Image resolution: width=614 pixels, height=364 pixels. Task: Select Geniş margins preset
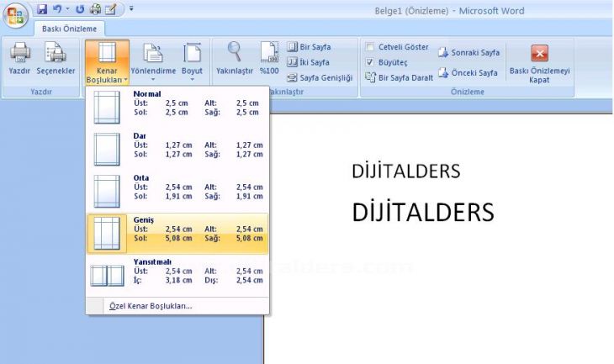pyautogui.click(x=177, y=234)
